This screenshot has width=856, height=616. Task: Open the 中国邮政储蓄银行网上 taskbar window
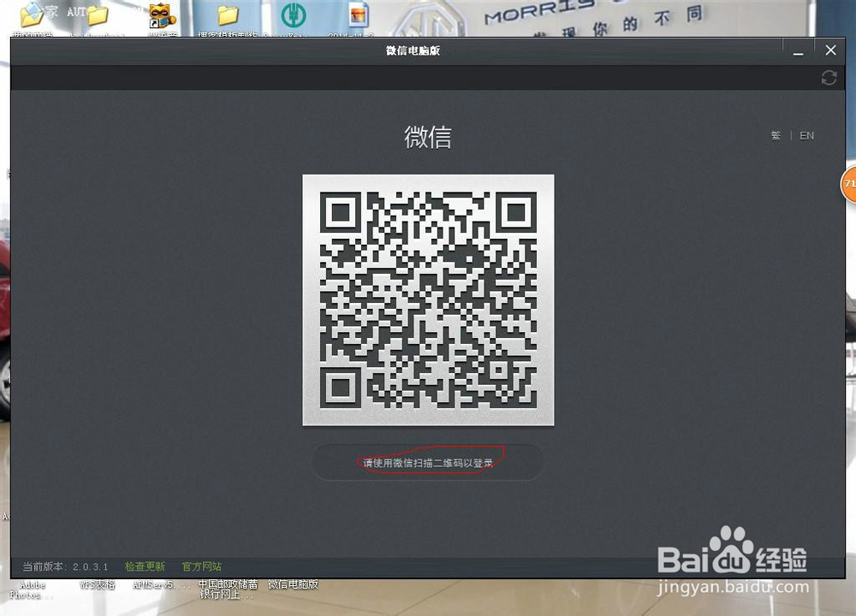(227, 589)
